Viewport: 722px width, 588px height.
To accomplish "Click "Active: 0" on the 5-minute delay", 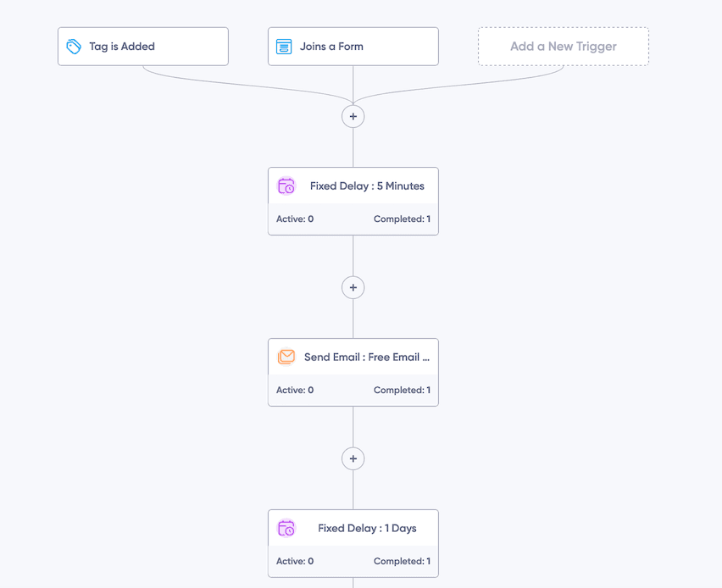I will (x=294, y=219).
